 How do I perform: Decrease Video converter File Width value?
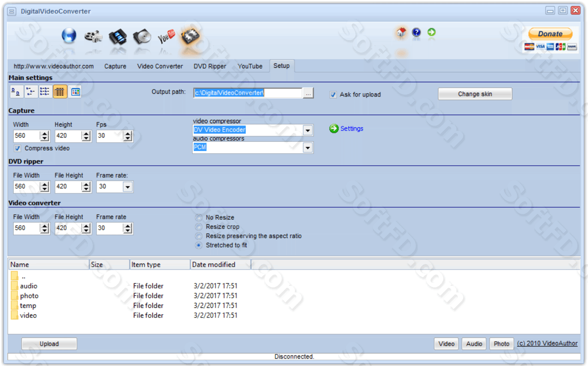click(44, 231)
